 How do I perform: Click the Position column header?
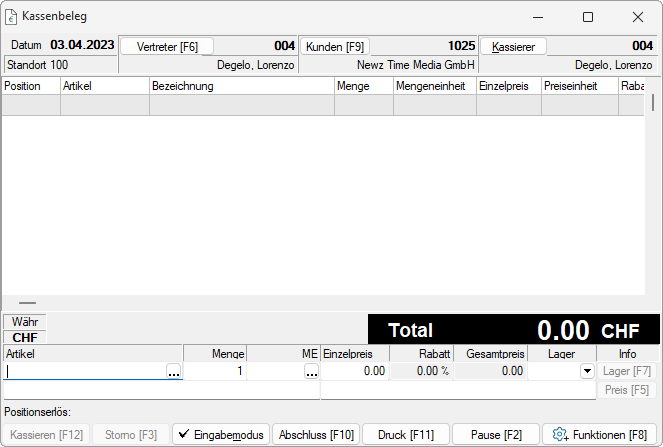(x=31, y=87)
